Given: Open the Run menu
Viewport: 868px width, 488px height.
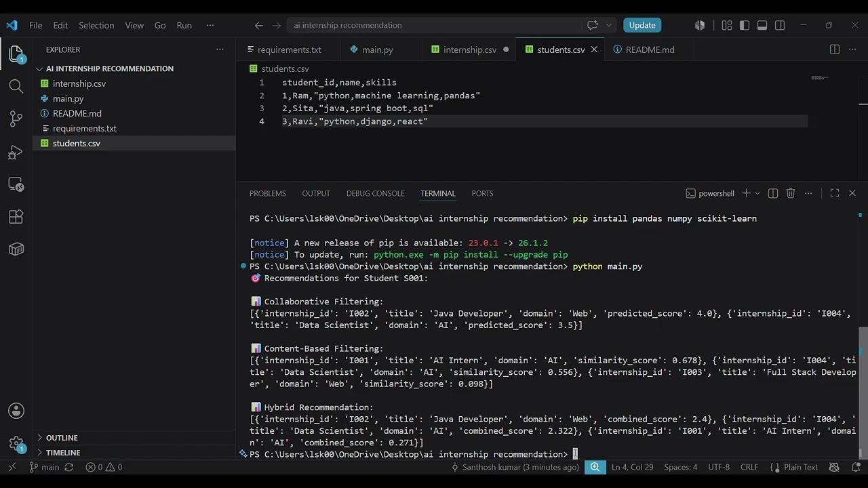Looking at the screenshot, I should 184,25.
